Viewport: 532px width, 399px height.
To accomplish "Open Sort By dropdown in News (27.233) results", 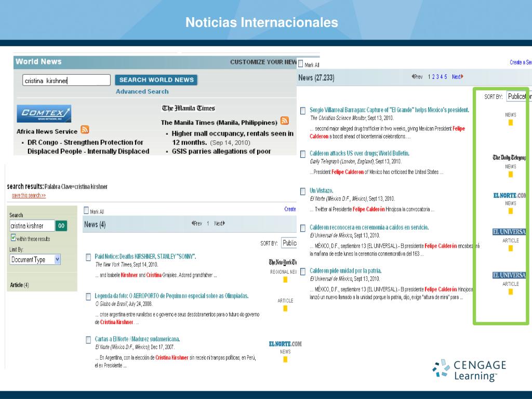I will [x=519, y=96].
